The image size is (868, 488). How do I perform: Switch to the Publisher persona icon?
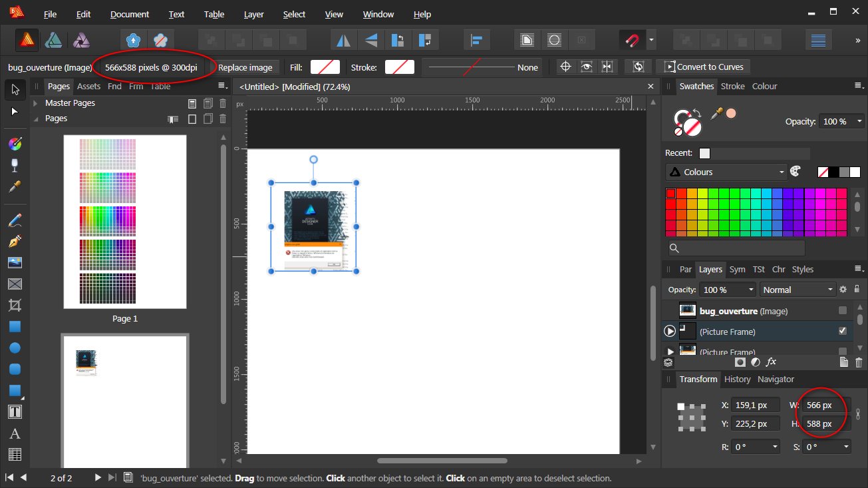(27, 40)
